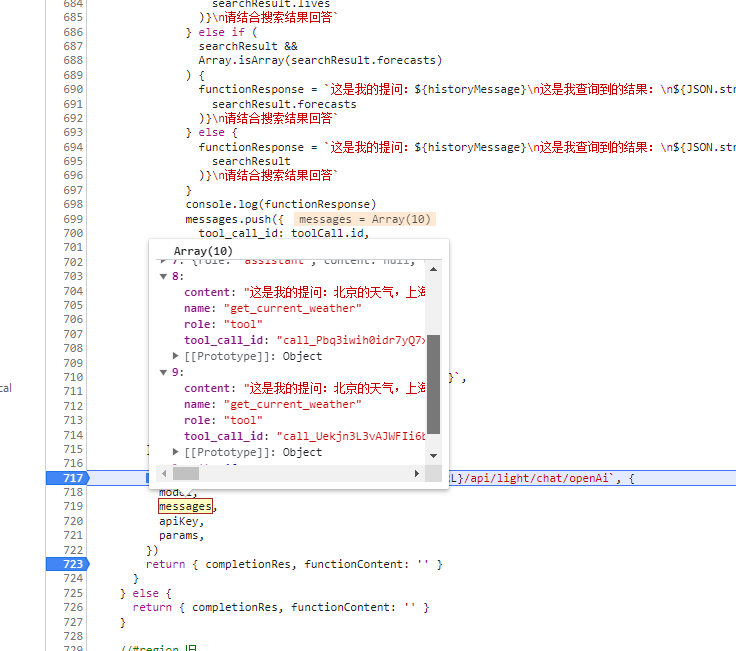Click params on line 721
The height and width of the screenshot is (651, 736).
pos(178,536)
